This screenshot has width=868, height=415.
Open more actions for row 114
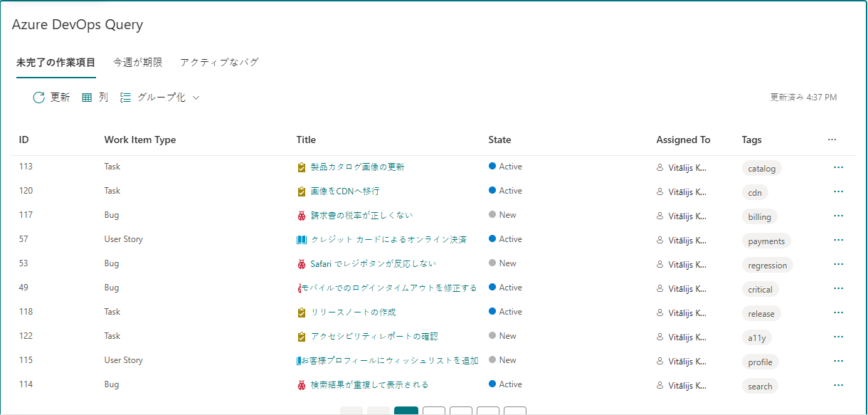coord(838,385)
